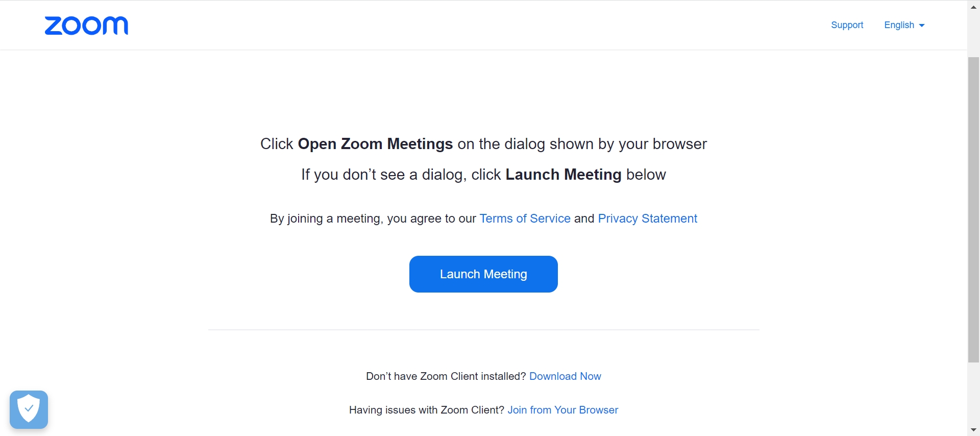The image size is (980, 436).
Task: Click the privacy shield overlay icon
Action: click(29, 409)
